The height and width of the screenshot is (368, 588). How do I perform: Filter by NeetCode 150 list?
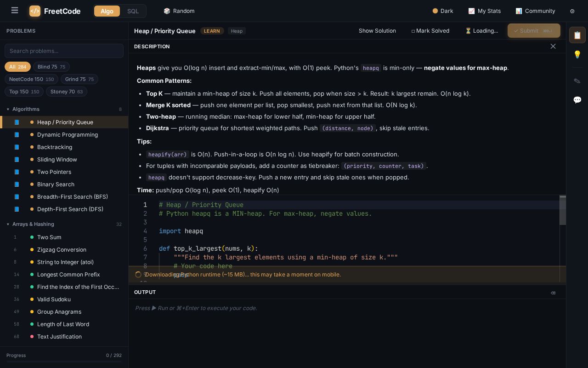click(32, 79)
